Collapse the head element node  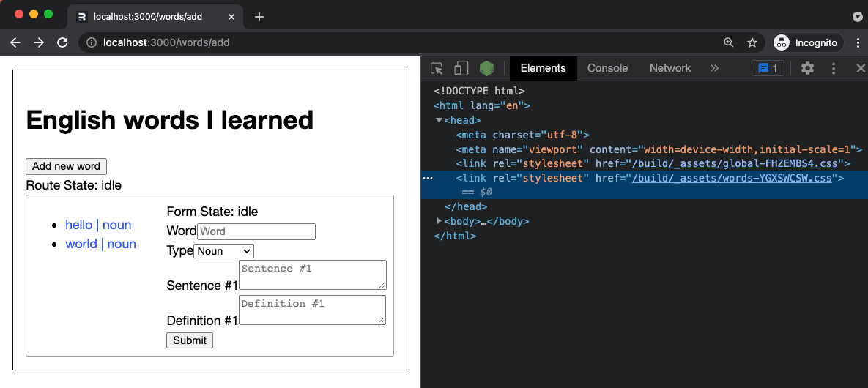[x=439, y=120]
